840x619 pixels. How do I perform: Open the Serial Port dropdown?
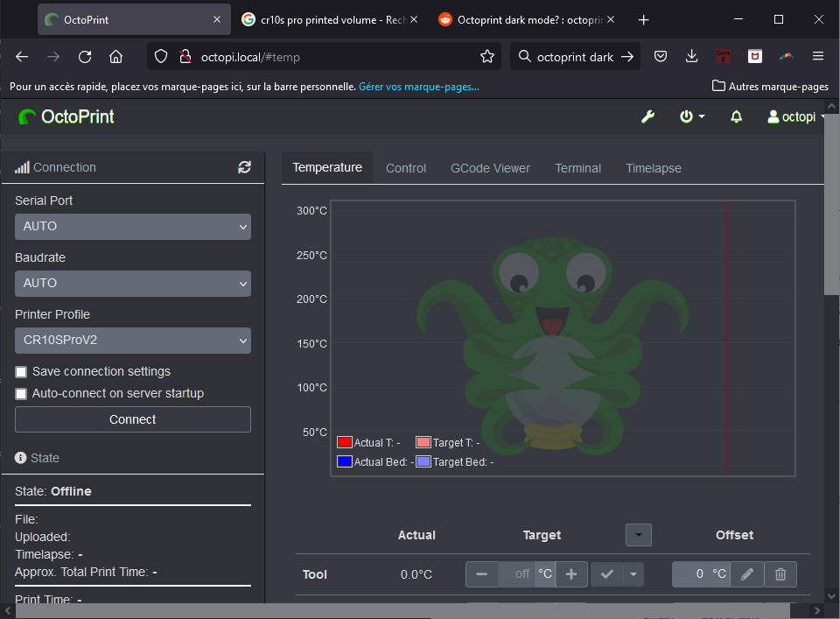pos(133,227)
